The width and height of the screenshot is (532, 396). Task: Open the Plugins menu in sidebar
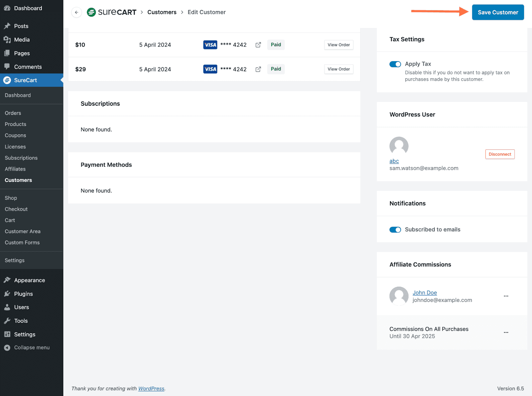pos(23,294)
